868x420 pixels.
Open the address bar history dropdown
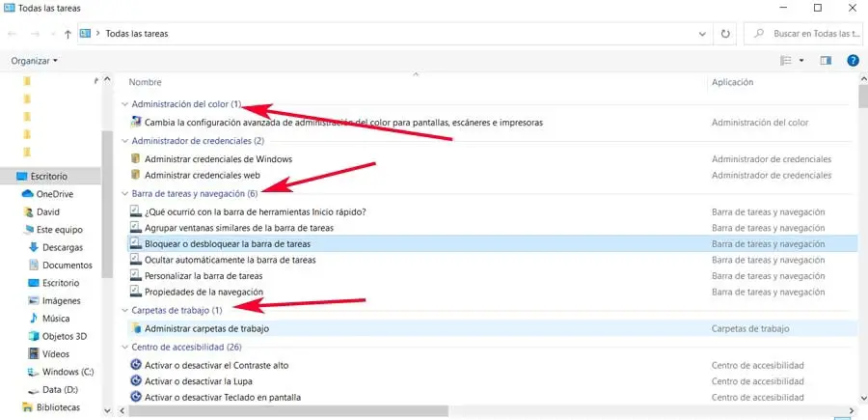702,34
